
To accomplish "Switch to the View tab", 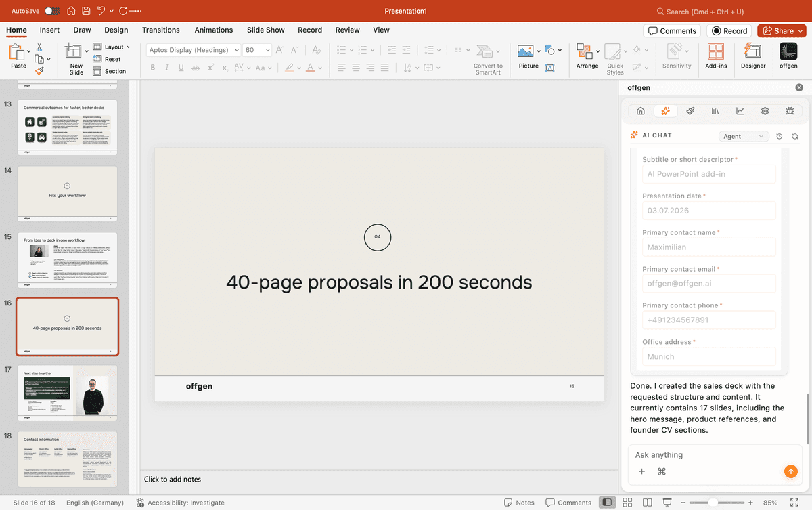I will point(381,30).
